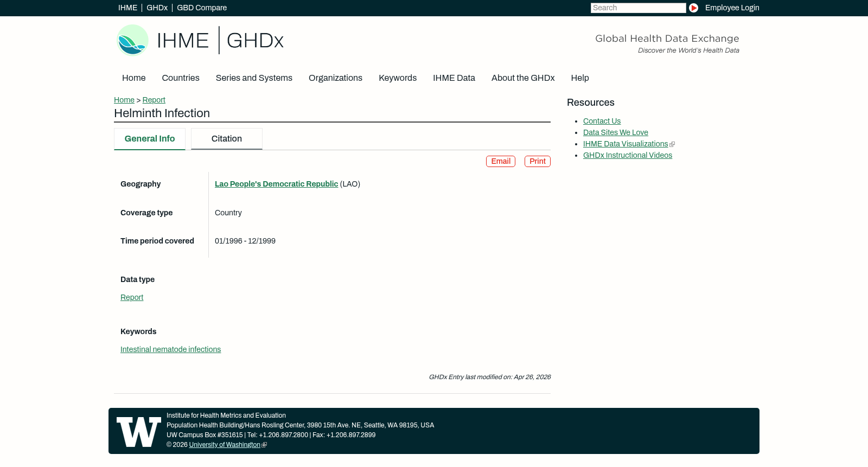Click the Report breadcrumb link
Image resolution: width=868 pixels, height=467 pixels.
pos(154,100)
